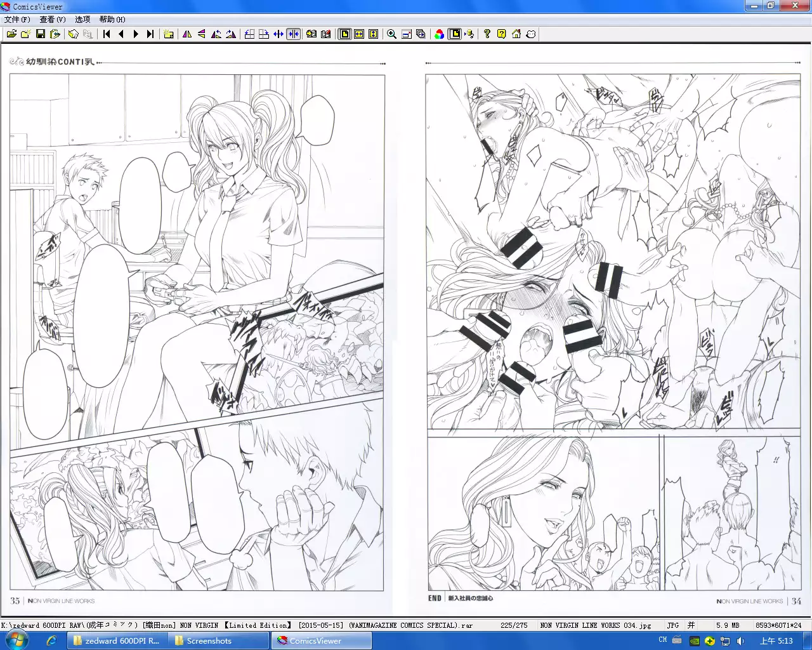Open the 选项 menu

tap(82, 20)
